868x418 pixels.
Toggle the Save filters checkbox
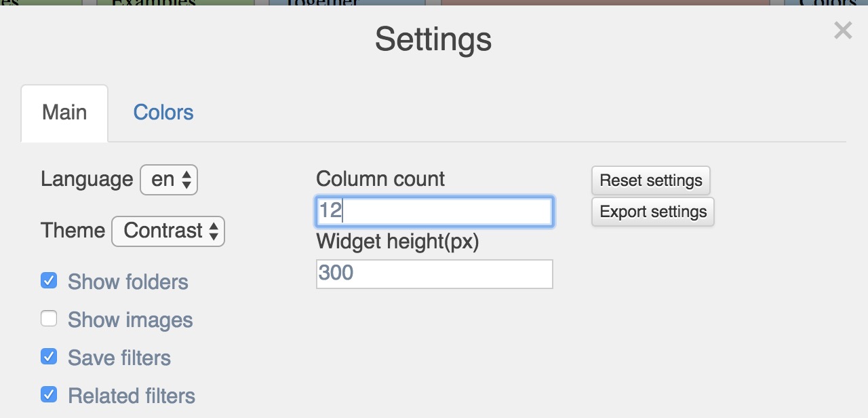(49, 357)
